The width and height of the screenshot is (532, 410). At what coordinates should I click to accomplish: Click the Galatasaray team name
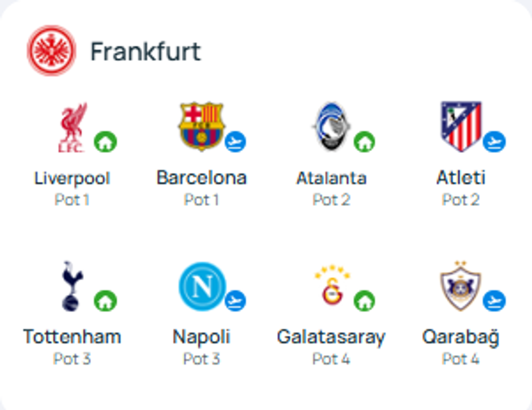331,337
